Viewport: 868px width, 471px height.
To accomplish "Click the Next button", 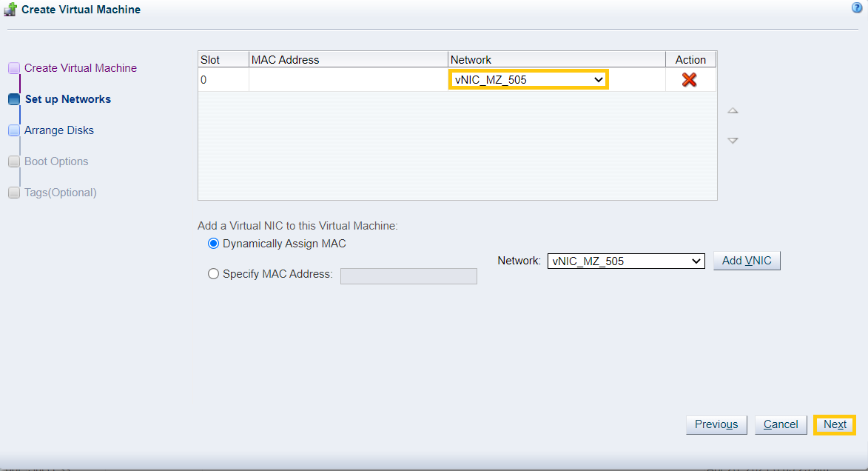I will tap(835, 424).
